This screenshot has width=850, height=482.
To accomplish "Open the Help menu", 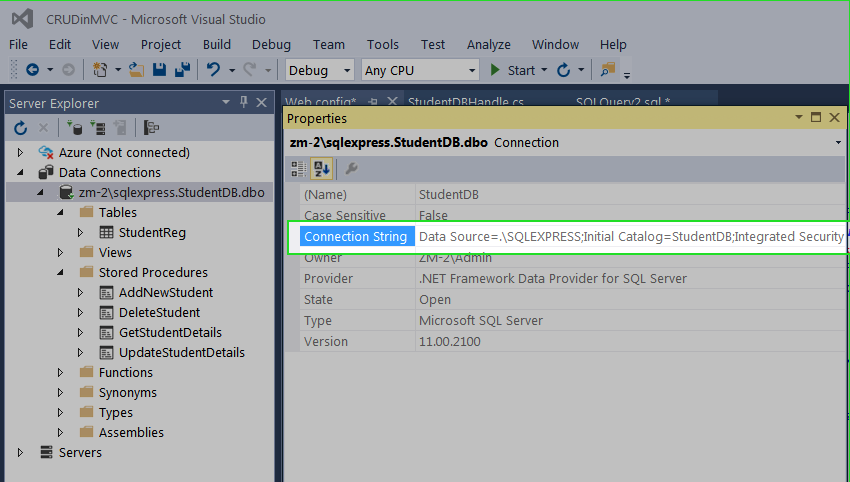I will pyautogui.click(x=613, y=44).
